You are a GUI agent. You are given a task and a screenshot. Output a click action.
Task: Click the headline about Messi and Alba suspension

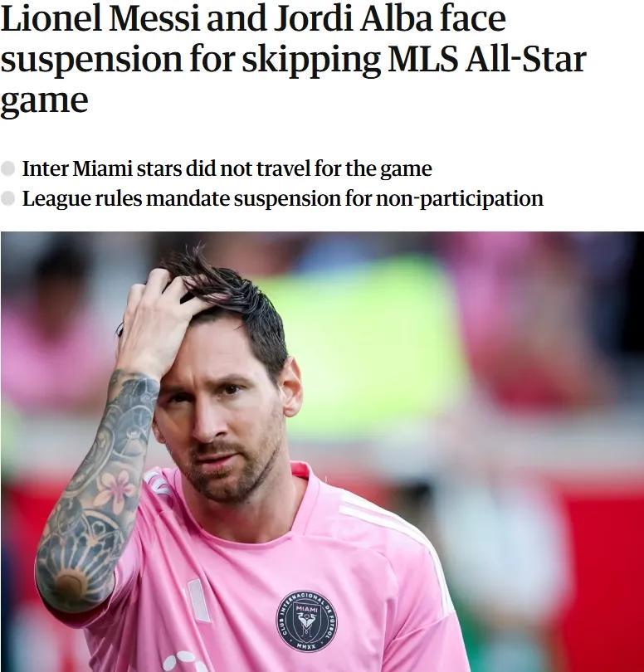point(293,59)
